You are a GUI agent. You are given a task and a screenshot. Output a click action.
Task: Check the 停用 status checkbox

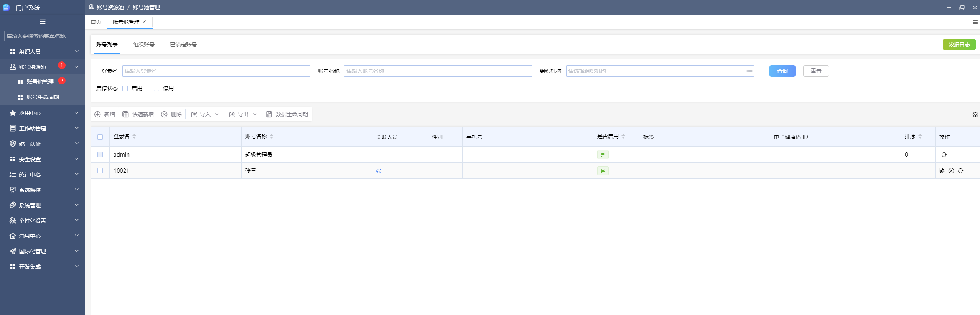point(156,88)
